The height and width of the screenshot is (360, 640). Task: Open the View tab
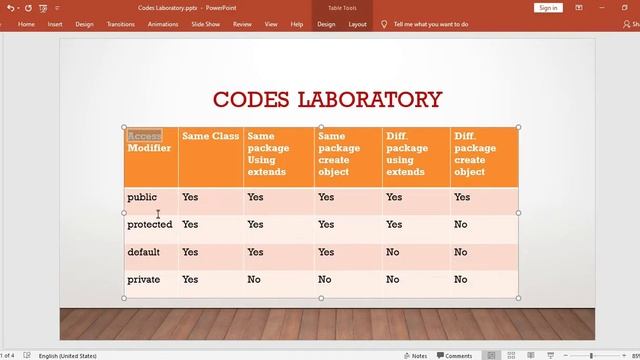(x=271, y=24)
